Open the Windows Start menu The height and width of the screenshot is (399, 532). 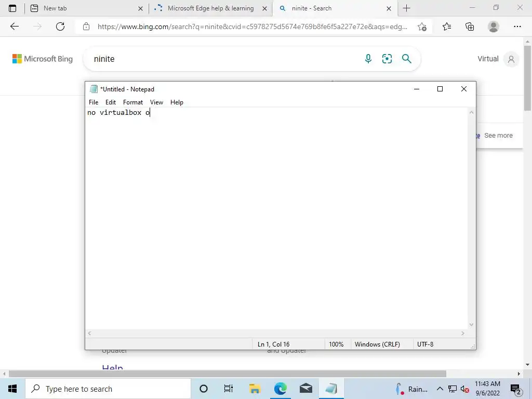tap(12, 389)
